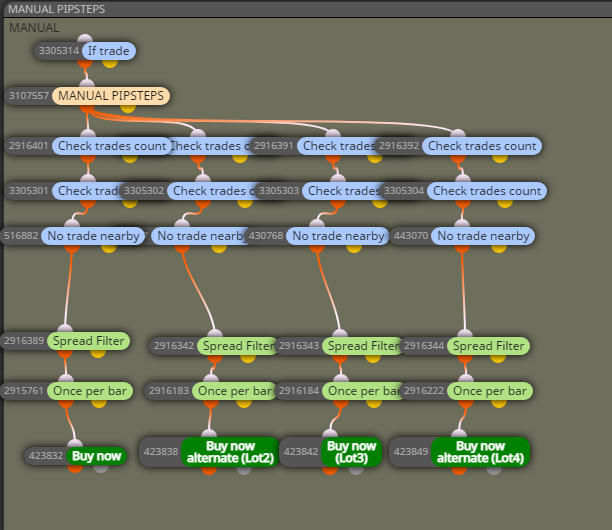Click orange output port under If trade
This screenshot has width=612, height=530.
coord(85,63)
